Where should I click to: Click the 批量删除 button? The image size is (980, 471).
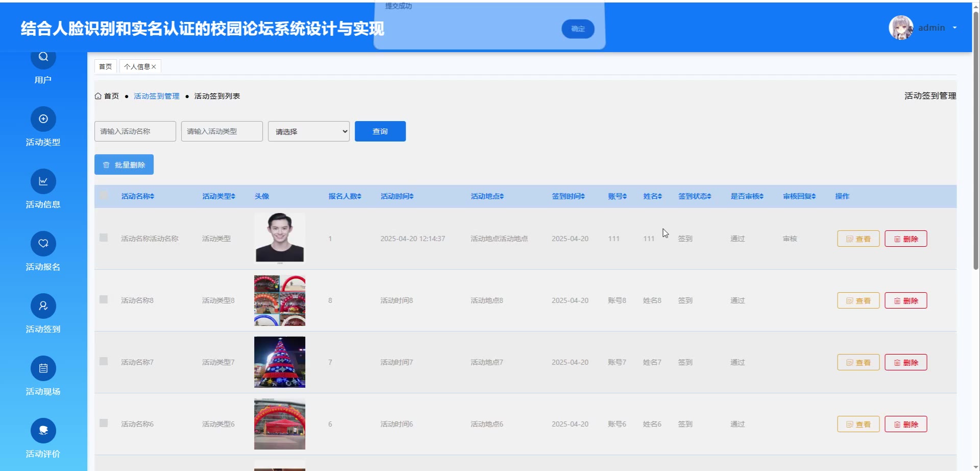124,164
